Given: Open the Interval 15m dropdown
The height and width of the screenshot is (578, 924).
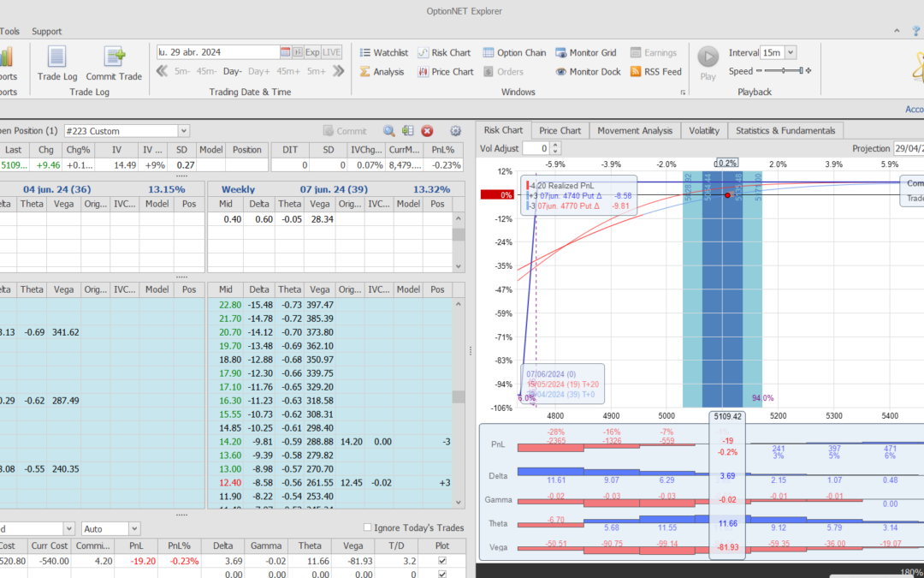Looking at the screenshot, I should [x=789, y=52].
